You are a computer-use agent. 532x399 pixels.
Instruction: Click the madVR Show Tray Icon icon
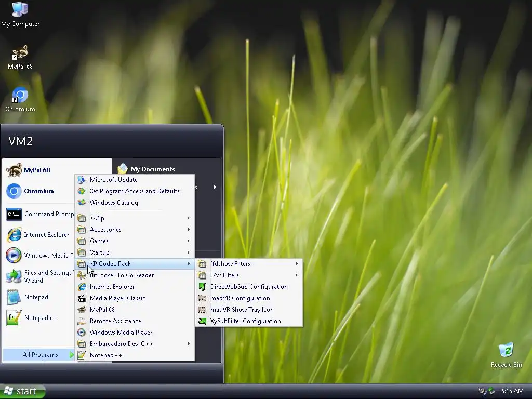coord(202,310)
